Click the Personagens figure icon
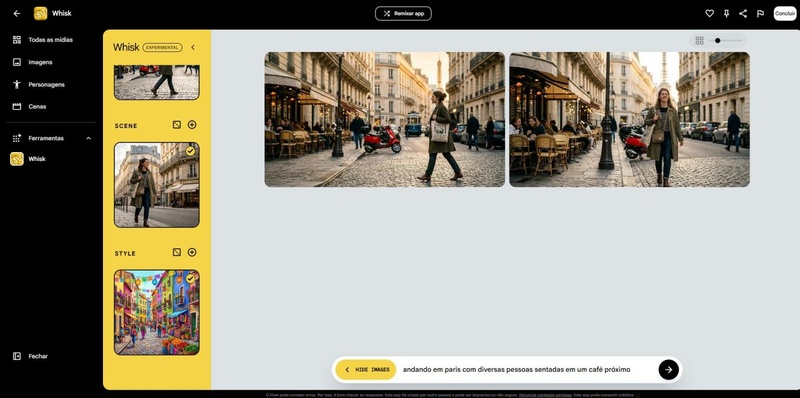This screenshot has height=398, width=800. (17, 85)
